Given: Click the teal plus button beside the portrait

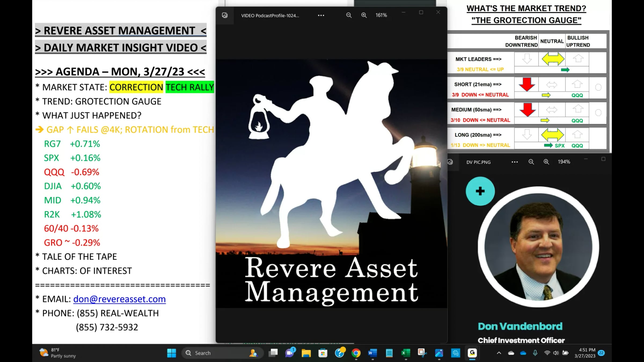Looking at the screenshot, I should [480, 191].
